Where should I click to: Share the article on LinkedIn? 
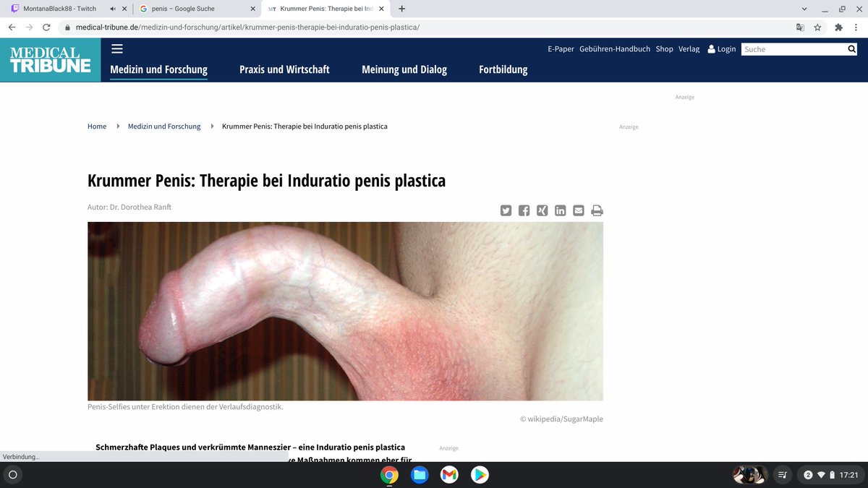(561, 210)
